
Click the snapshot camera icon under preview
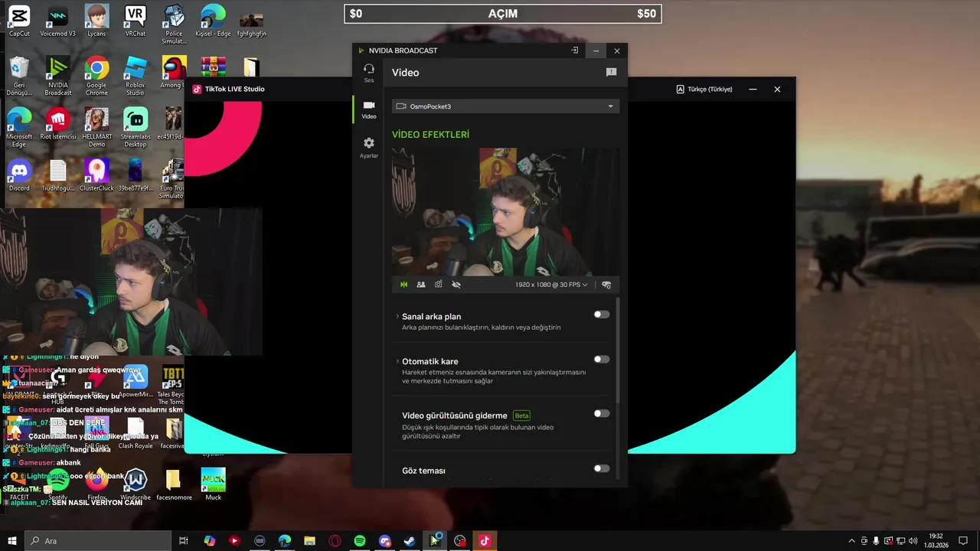439,285
